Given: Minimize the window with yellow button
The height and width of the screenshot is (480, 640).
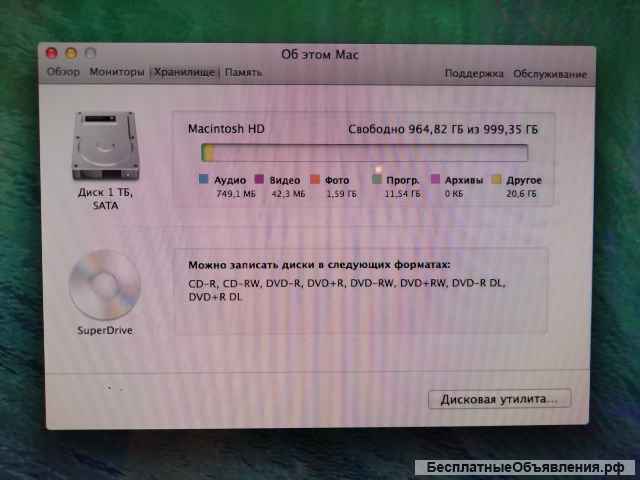Looking at the screenshot, I should pyautogui.click(x=71, y=53).
